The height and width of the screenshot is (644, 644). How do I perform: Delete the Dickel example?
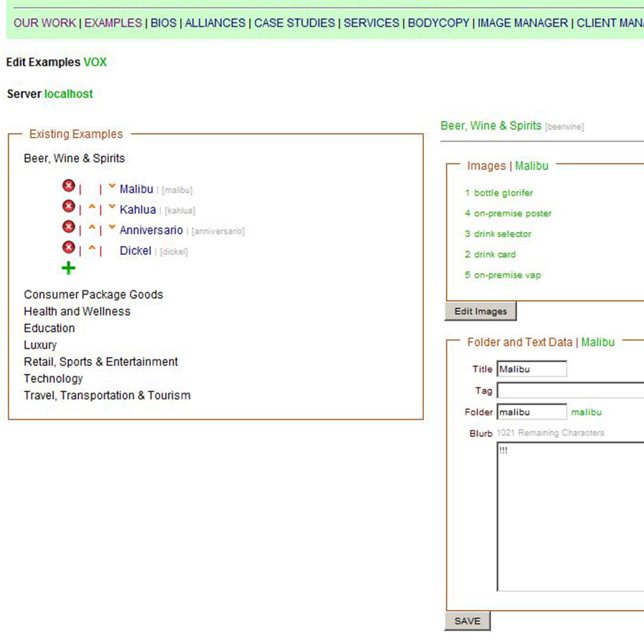coord(68,248)
